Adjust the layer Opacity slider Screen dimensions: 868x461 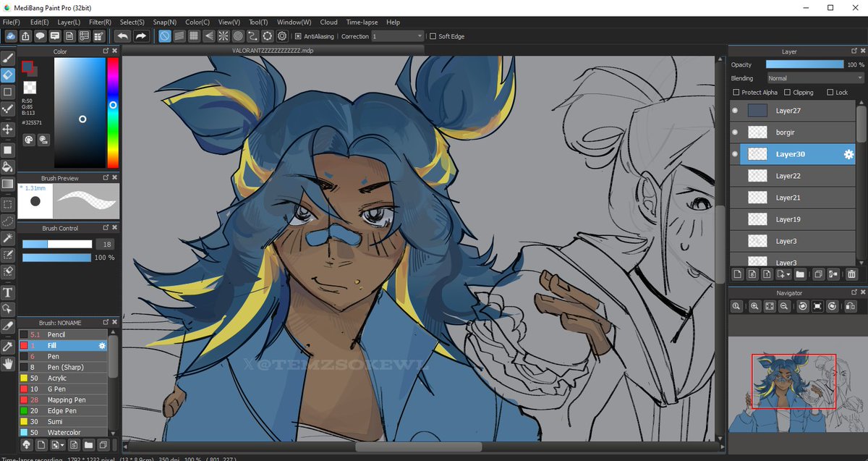click(804, 64)
